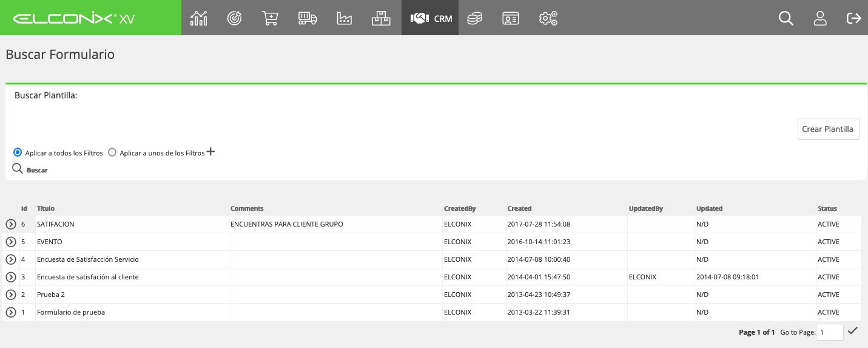The image size is (868, 348).
Task: Click the created date 2014-04-01 15:47:50
Action: pyautogui.click(x=539, y=277)
